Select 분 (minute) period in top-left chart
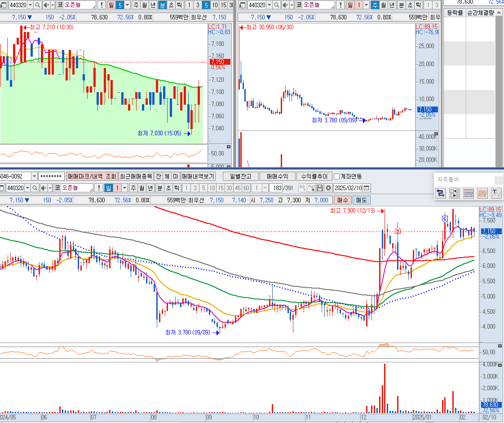Viewport: 504px width, 423px height. tap(162, 5)
